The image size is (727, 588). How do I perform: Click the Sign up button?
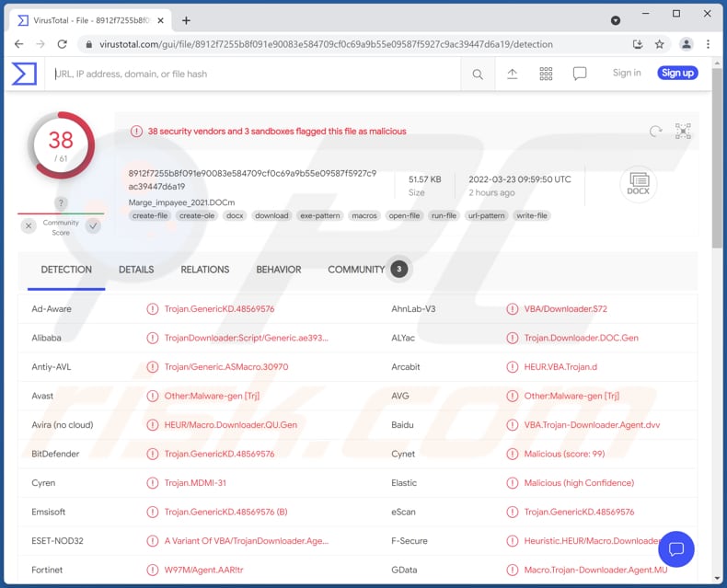677,73
